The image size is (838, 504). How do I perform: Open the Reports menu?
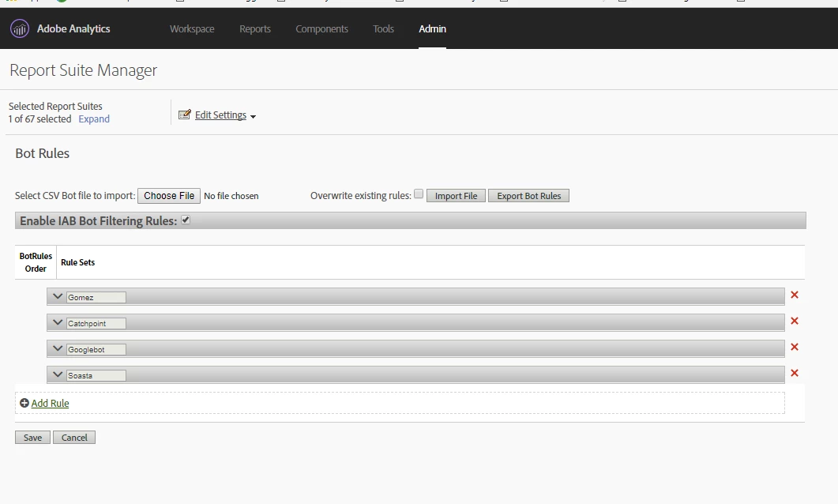(255, 29)
